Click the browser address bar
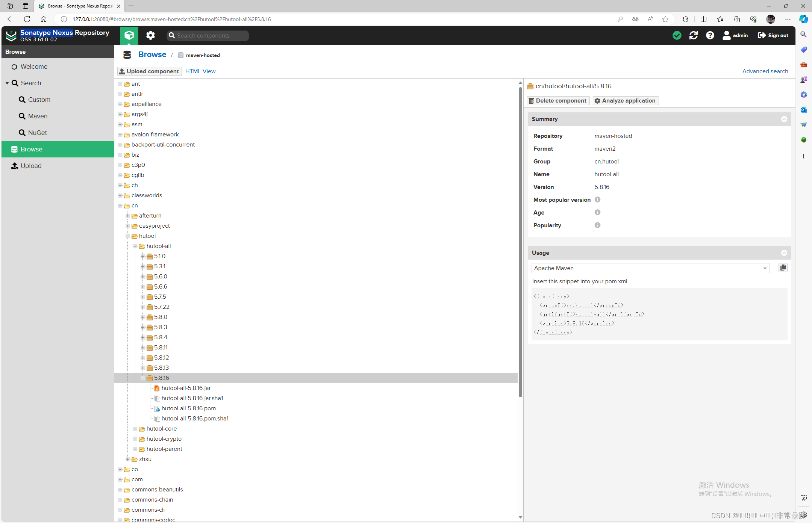812x523 pixels. click(x=338, y=19)
